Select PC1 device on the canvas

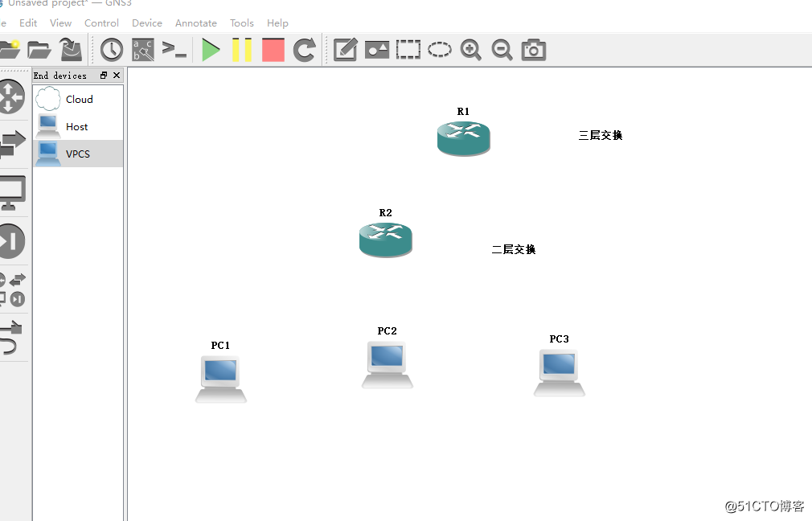pyautogui.click(x=221, y=379)
